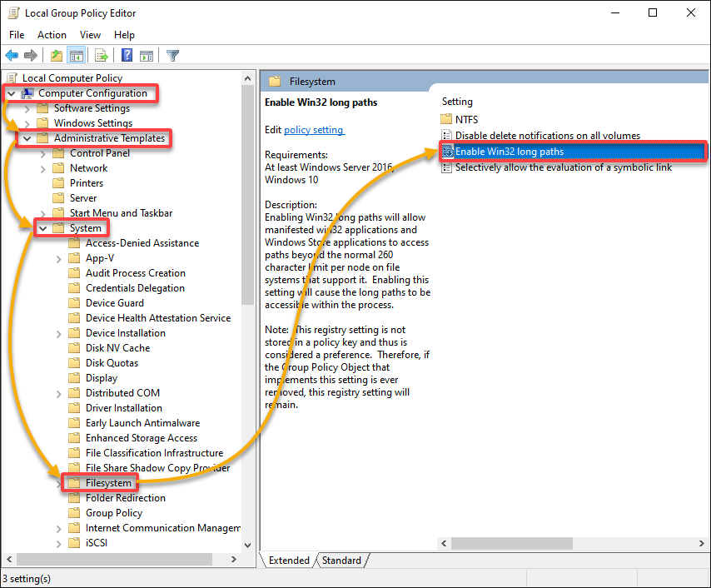Open the View menu
The image size is (711, 588).
[90, 35]
